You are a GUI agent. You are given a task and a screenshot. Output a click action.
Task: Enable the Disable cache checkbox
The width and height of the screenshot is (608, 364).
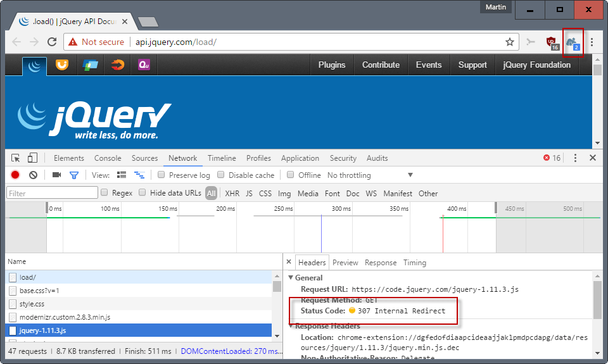pos(220,175)
